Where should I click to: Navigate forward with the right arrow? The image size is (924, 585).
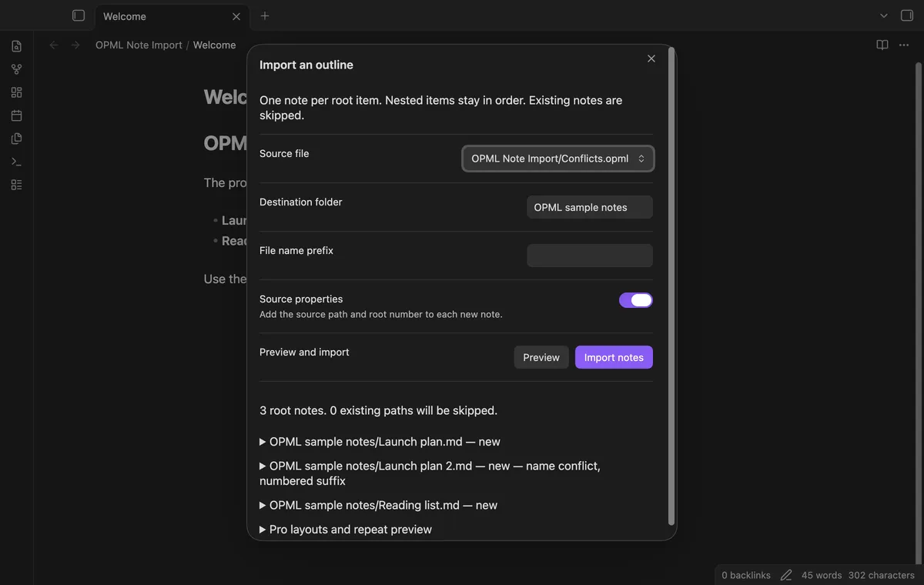click(x=75, y=45)
